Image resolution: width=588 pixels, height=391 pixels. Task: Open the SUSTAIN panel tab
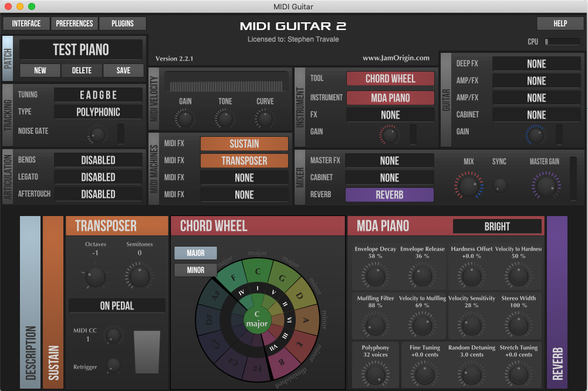[53, 302]
